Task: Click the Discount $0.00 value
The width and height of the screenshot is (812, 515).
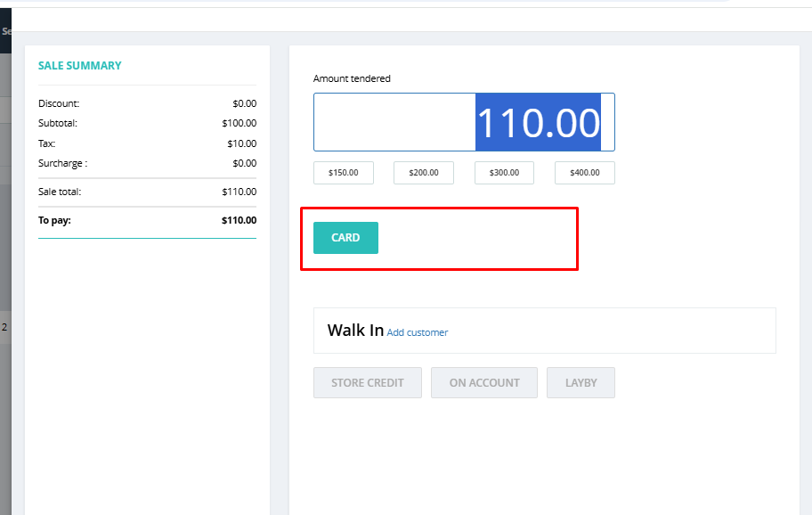Action: tap(244, 103)
